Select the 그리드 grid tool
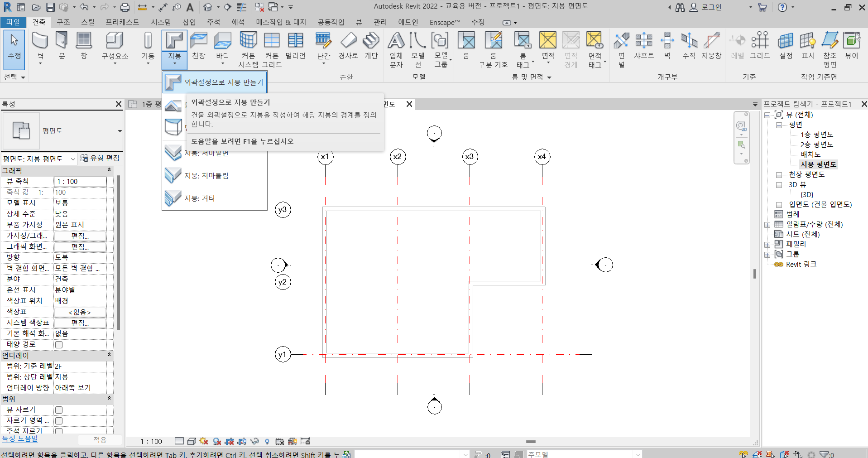The width and height of the screenshot is (868, 458). pos(760,45)
